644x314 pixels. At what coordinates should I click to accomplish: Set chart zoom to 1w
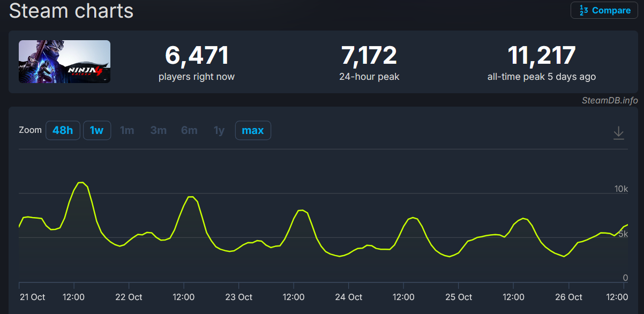[97, 130]
